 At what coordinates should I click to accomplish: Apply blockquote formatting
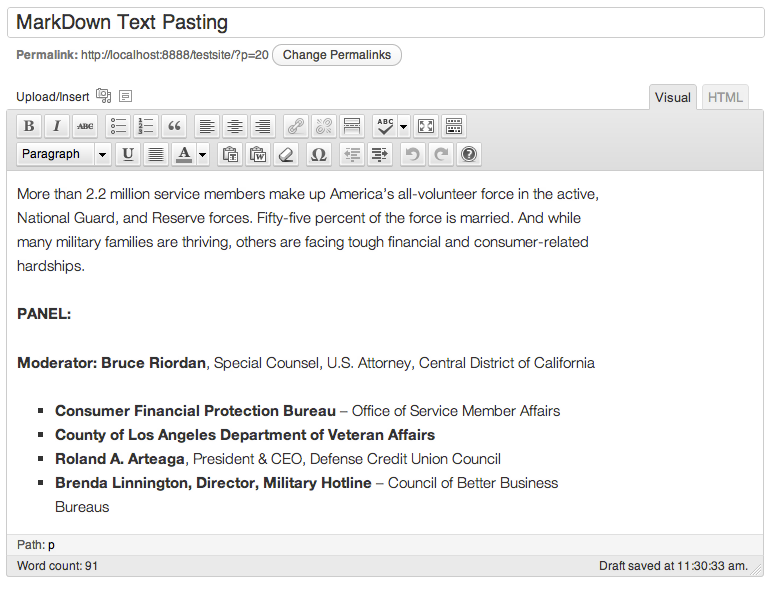coord(174,126)
